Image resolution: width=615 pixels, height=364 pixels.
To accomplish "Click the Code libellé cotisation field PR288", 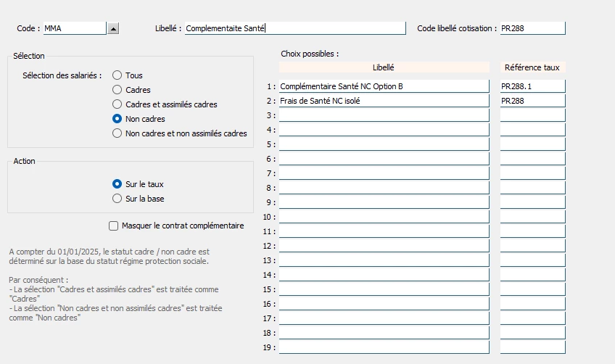I will [532, 28].
